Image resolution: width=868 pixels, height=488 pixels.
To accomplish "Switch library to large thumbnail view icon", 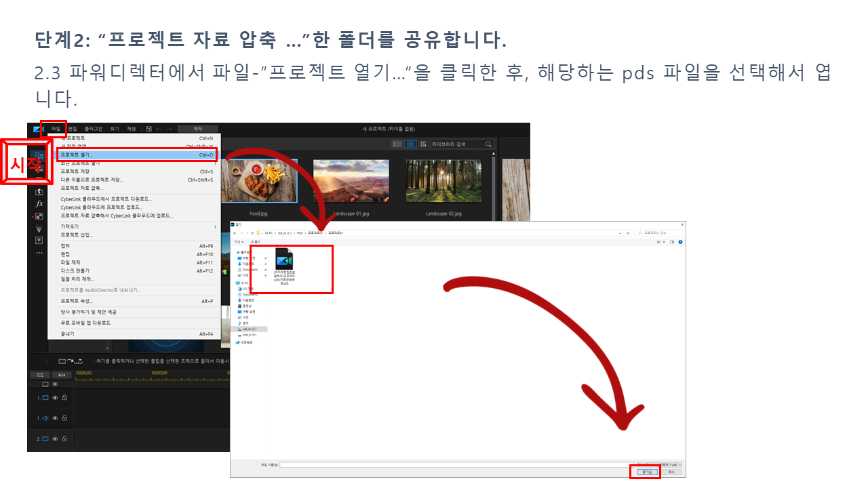I will tap(410, 144).
